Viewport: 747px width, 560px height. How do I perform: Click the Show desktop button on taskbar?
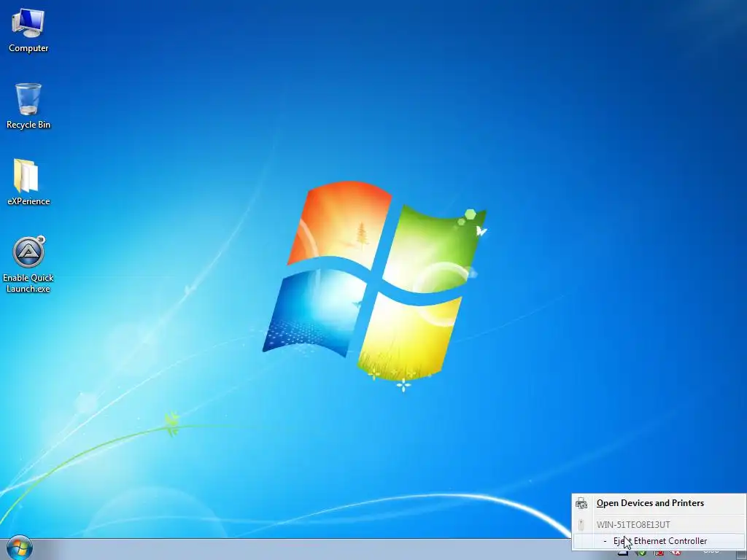[x=741, y=553]
